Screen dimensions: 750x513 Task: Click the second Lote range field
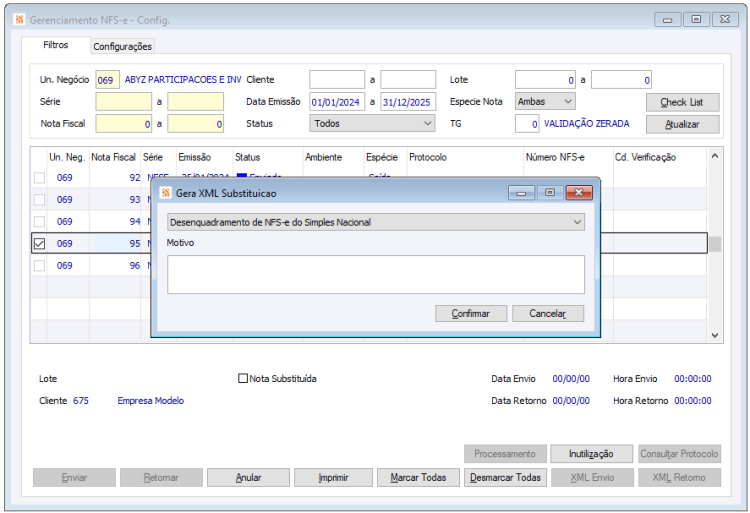621,80
